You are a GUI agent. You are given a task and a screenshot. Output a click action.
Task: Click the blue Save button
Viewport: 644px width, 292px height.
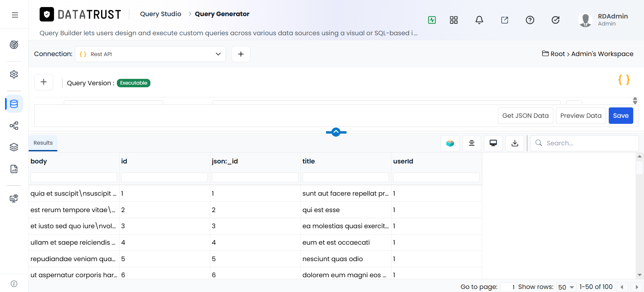coord(621,116)
